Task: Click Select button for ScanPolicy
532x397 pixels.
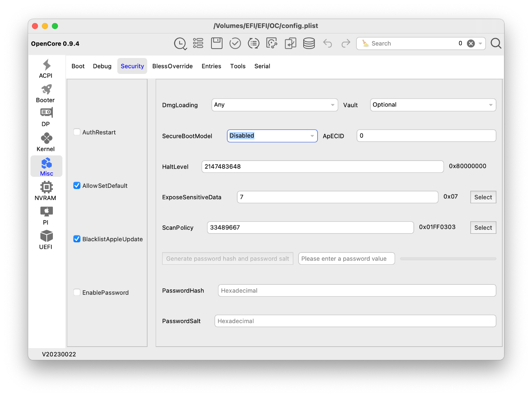Action: tap(483, 228)
